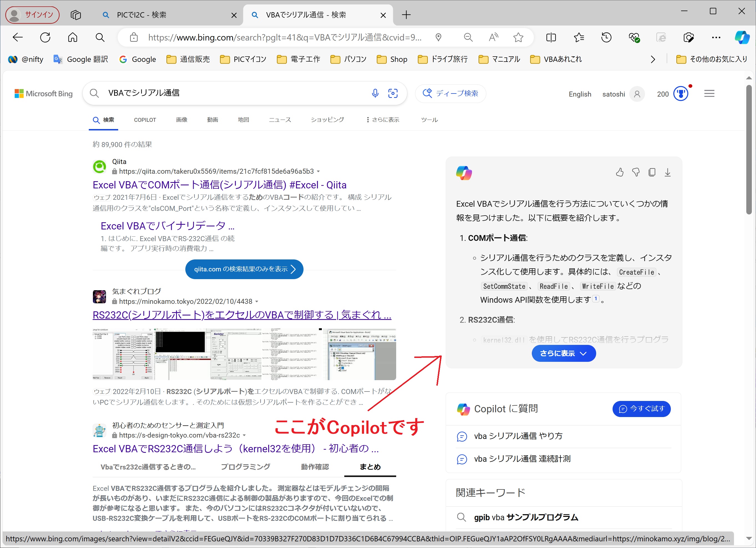
Task: Switch to the 動画 search tab
Action: 213,120
